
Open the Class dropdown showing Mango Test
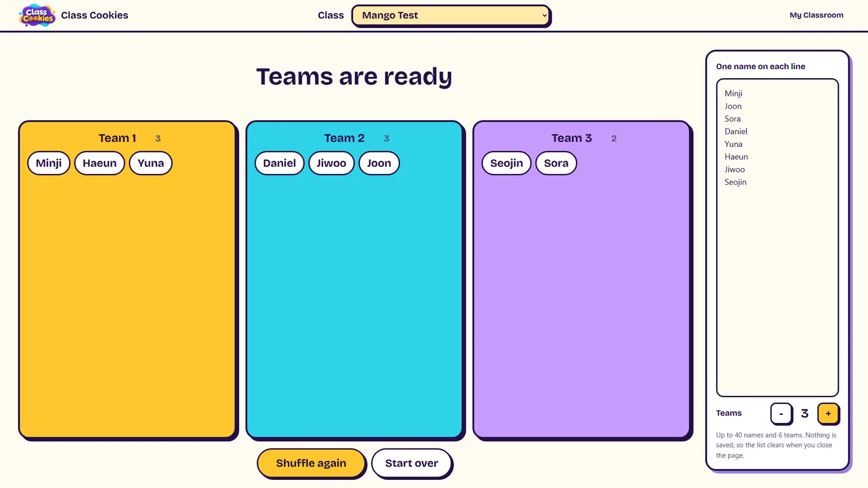point(451,15)
